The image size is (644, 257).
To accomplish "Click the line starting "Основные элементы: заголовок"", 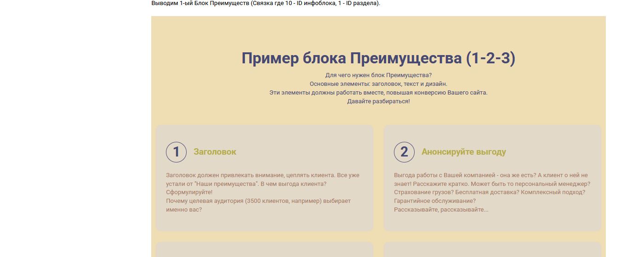I will [378, 84].
